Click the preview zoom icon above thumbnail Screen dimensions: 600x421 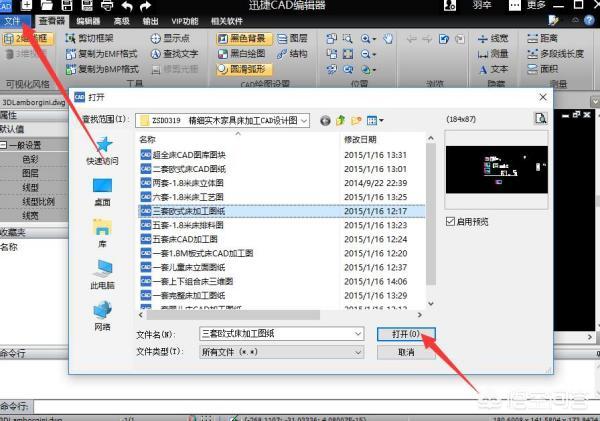pyautogui.click(x=540, y=119)
